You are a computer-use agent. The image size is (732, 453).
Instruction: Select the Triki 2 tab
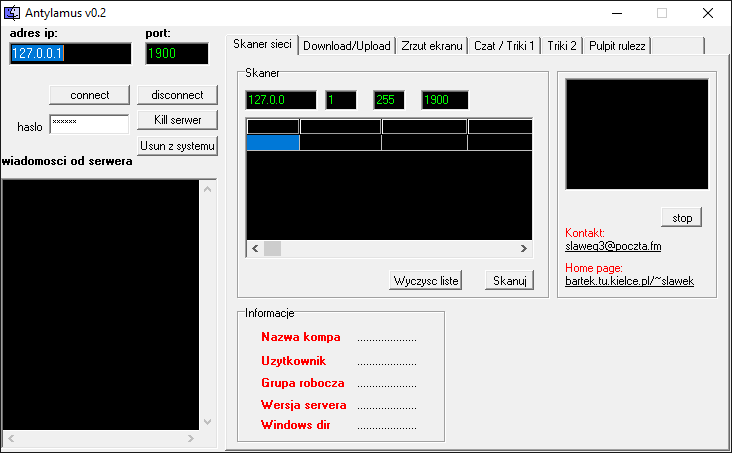click(562, 46)
